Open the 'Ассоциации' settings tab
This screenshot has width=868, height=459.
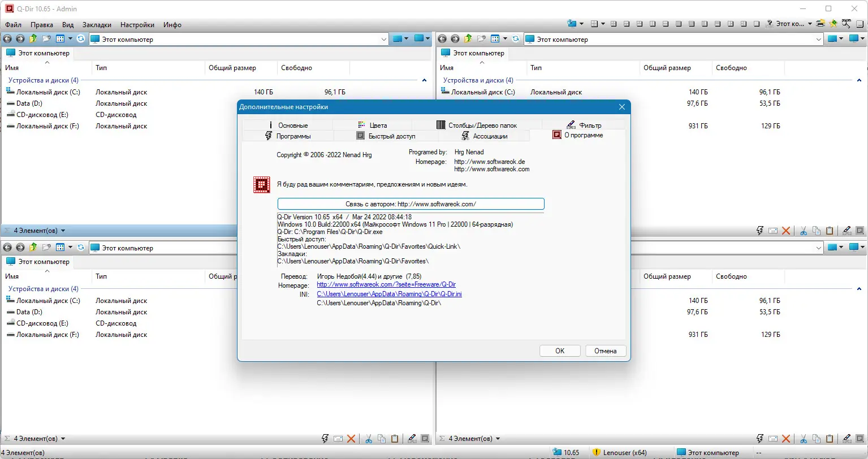click(x=485, y=136)
